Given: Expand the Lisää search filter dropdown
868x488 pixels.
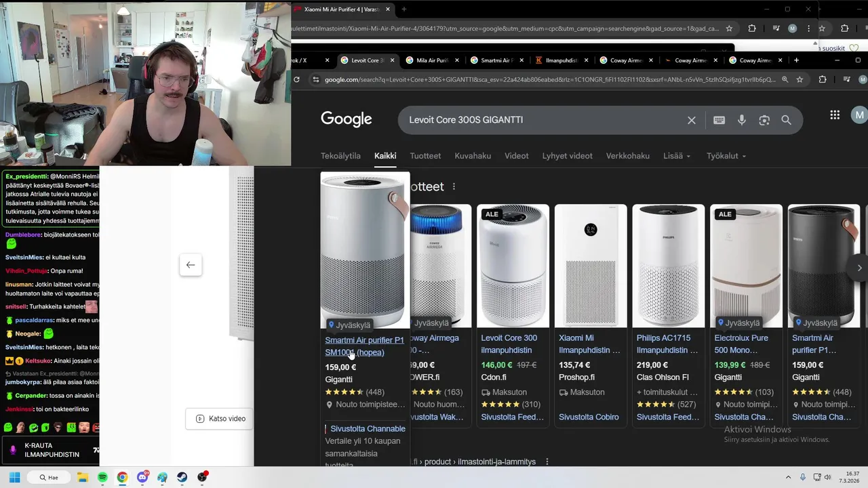Looking at the screenshot, I should click(677, 156).
